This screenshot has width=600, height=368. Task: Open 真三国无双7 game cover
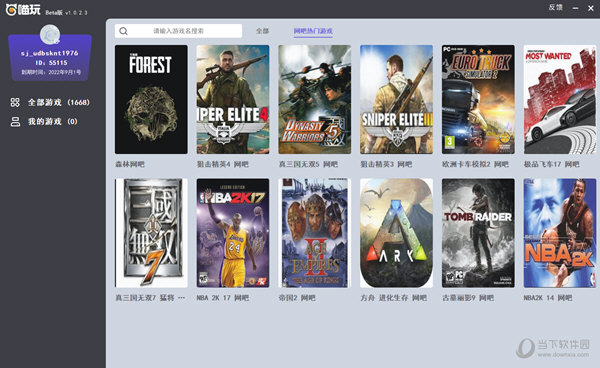click(151, 233)
